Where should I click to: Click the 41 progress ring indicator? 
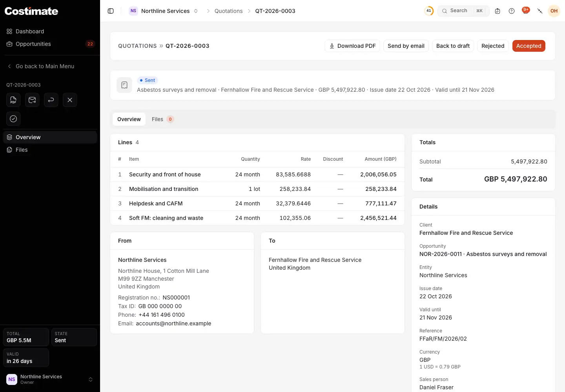click(x=429, y=11)
